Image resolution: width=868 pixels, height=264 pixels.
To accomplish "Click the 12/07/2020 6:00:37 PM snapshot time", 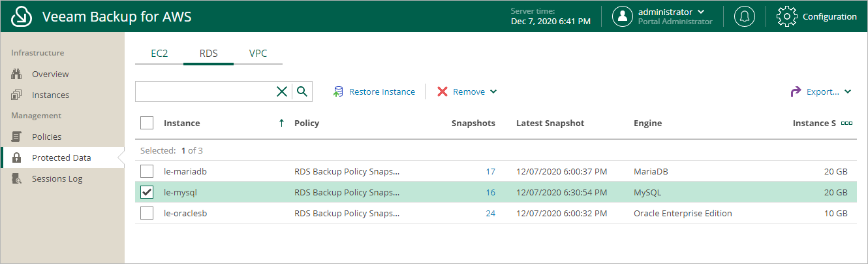I will 562,172.
